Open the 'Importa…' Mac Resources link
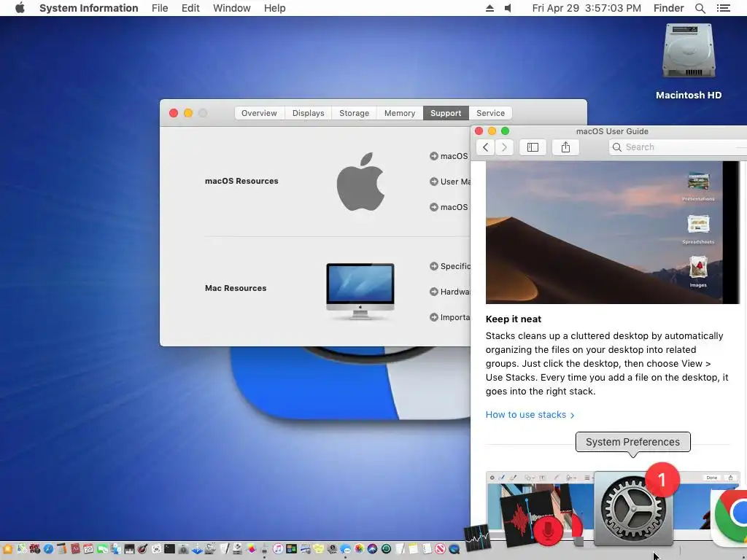This screenshot has width=747, height=560. [x=449, y=317]
